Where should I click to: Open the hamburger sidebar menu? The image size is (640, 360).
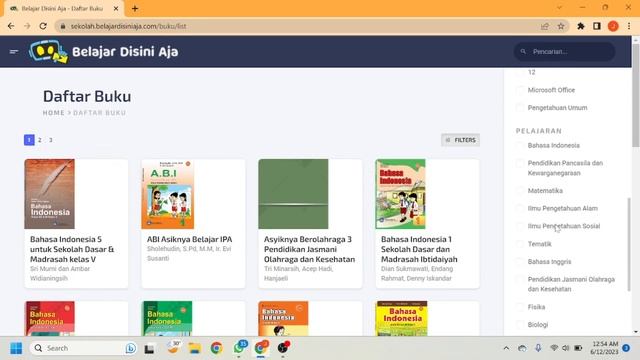click(14, 51)
